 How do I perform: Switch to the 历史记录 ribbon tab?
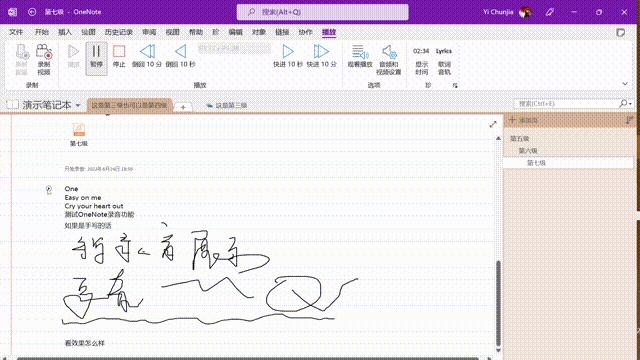(119, 32)
